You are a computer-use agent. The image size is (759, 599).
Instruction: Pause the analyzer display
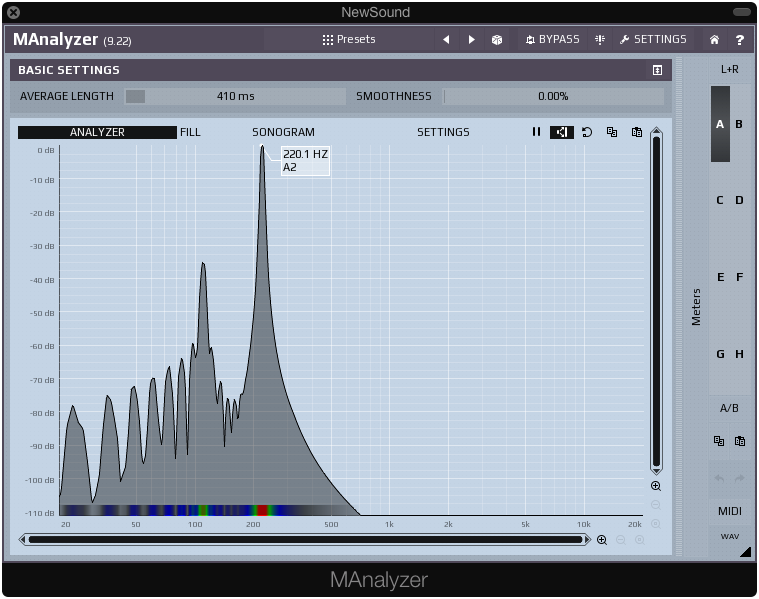(536, 132)
